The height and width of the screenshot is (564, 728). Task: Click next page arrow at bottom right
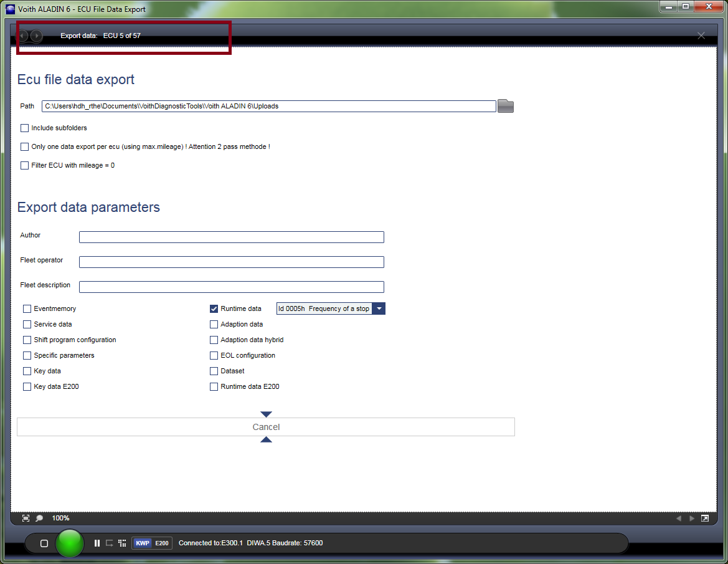[692, 519]
